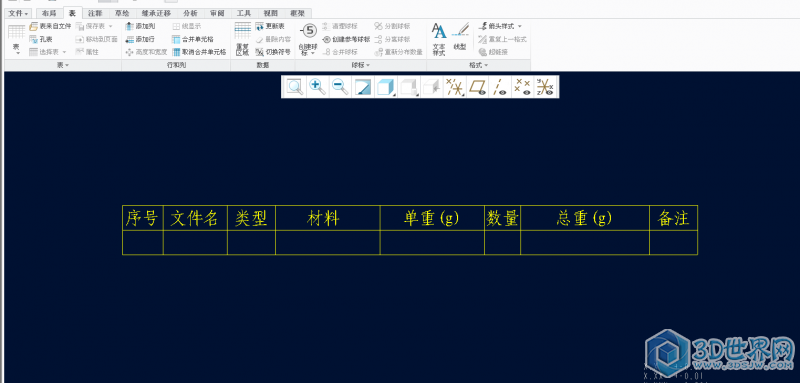Screen dimensions: 800x383
Task: Expand the 箭头样式 arrow style dropdown
Action: pyautogui.click(x=520, y=26)
